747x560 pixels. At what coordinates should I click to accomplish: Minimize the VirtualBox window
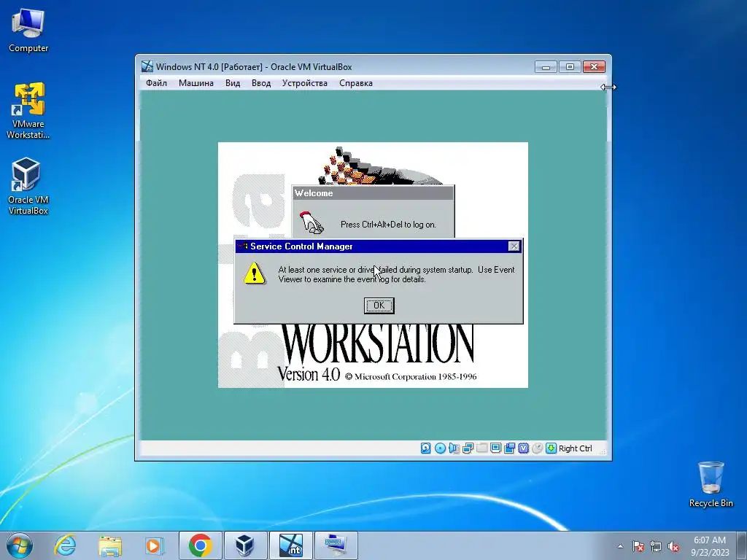click(x=546, y=66)
